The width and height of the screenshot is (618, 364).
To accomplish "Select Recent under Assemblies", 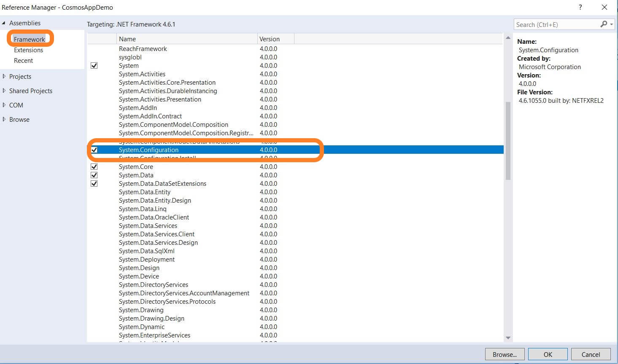I will (x=23, y=61).
